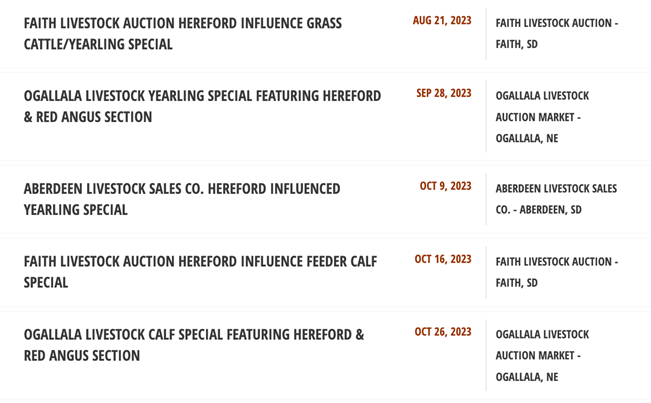Select the OCT 16, 2023 date
Image resolution: width=651 pixels, height=403 pixels.
coord(443,260)
